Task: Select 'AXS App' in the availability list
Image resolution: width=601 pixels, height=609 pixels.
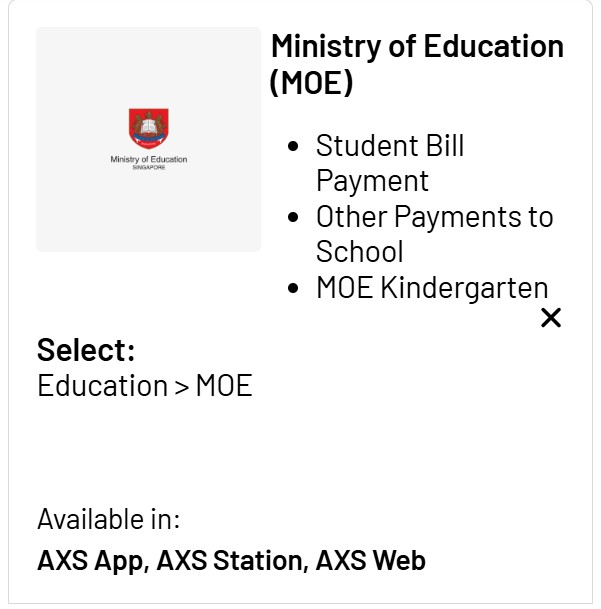Action: click(91, 560)
